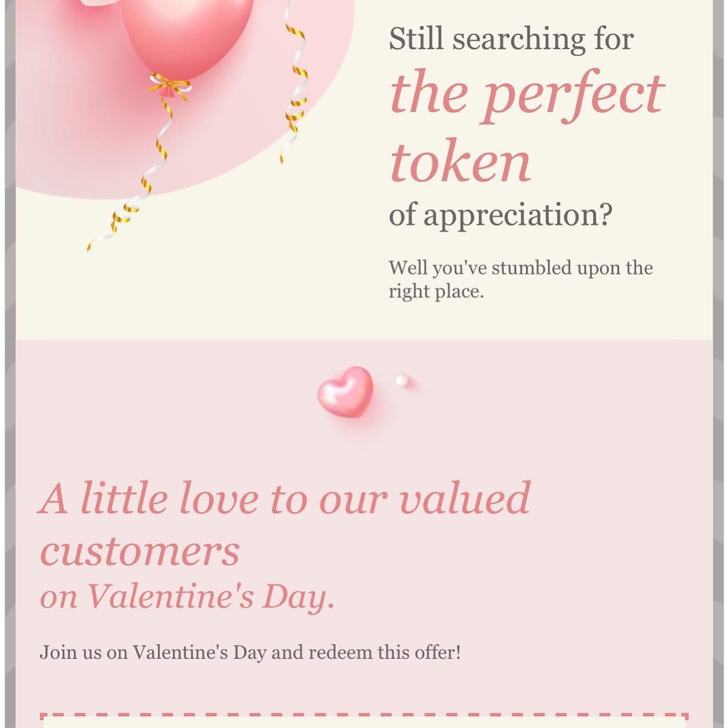Click the "of appreciation?" text

500,214
